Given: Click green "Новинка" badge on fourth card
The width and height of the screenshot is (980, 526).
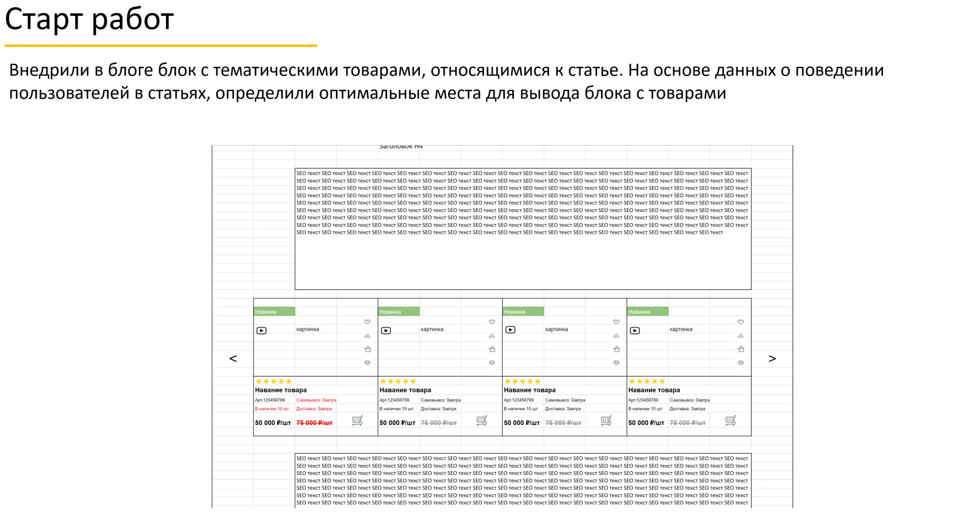Looking at the screenshot, I should 648,312.
